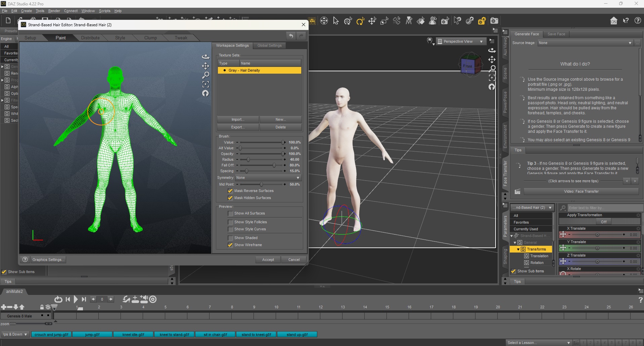Uncheck Mask Reverse Surfaces

(230, 191)
